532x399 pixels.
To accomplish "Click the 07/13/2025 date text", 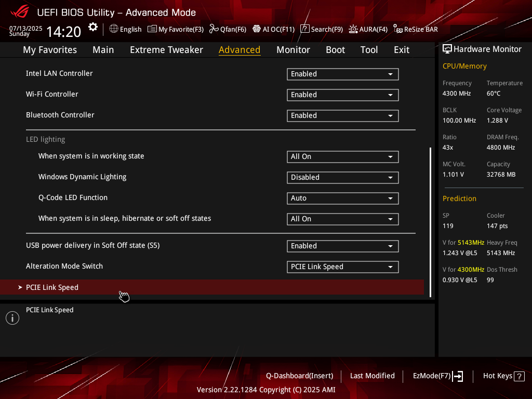I will 26,28.
